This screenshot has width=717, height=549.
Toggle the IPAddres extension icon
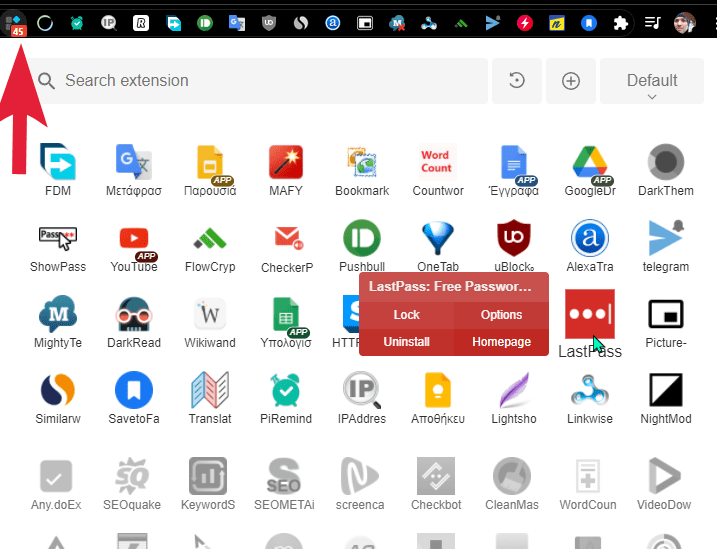(x=362, y=389)
